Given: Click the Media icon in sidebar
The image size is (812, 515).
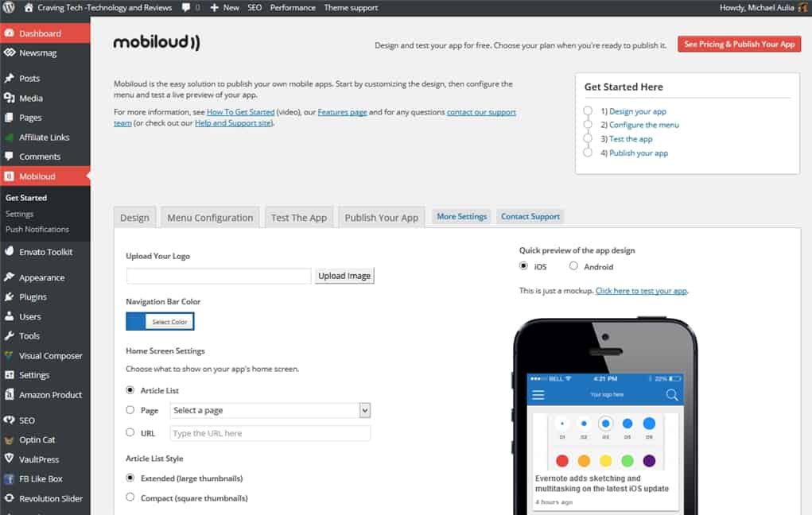Looking at the screenshot, I should click(x=9, y=98).
